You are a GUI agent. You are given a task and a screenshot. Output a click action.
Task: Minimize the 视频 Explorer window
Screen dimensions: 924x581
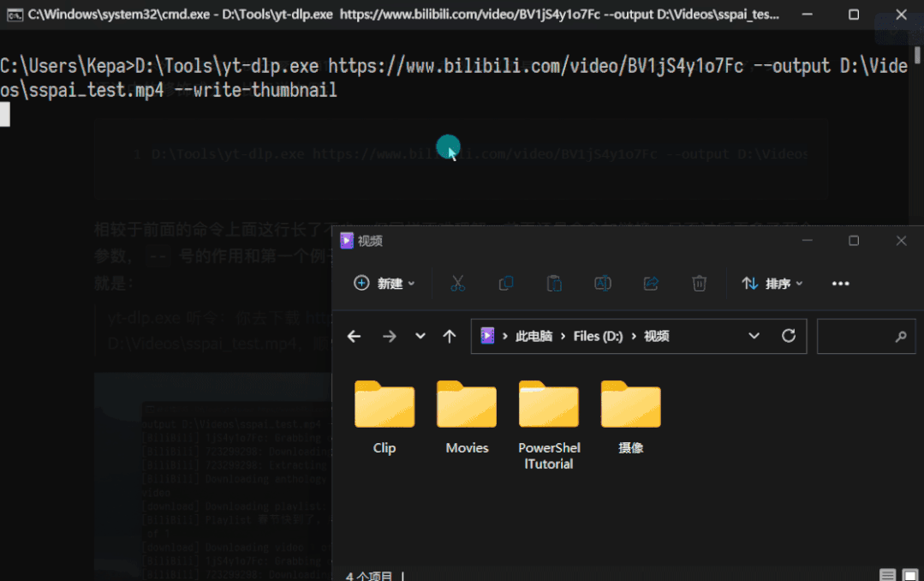point(807,241)
